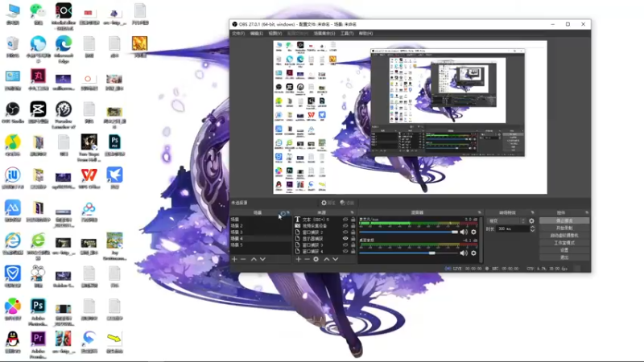Move selected source down in the list

pos(336,259)
